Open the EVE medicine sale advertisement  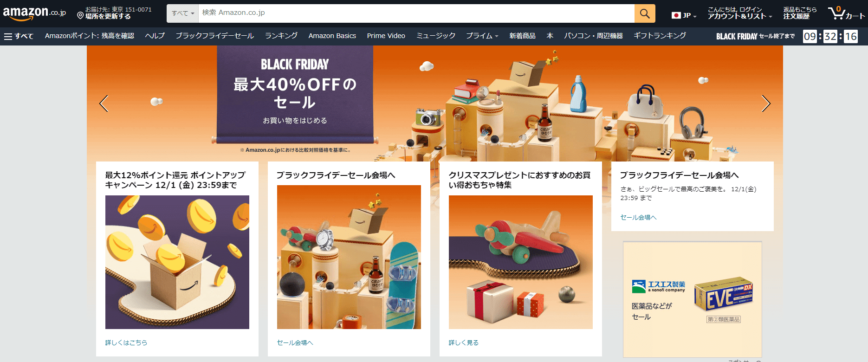(693, 299)
